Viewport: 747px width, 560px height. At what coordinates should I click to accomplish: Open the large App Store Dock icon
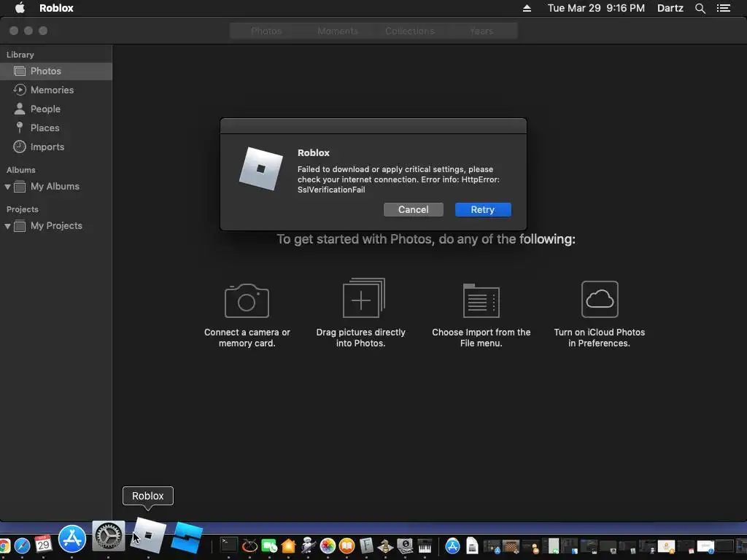pos(72,539)
